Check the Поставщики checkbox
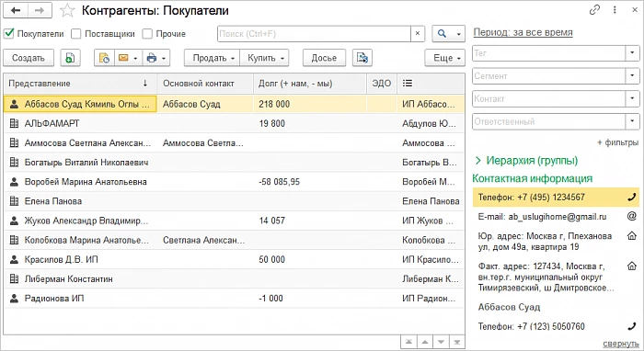The width and height of the screenshot is (644, 351). pos(76,34)
